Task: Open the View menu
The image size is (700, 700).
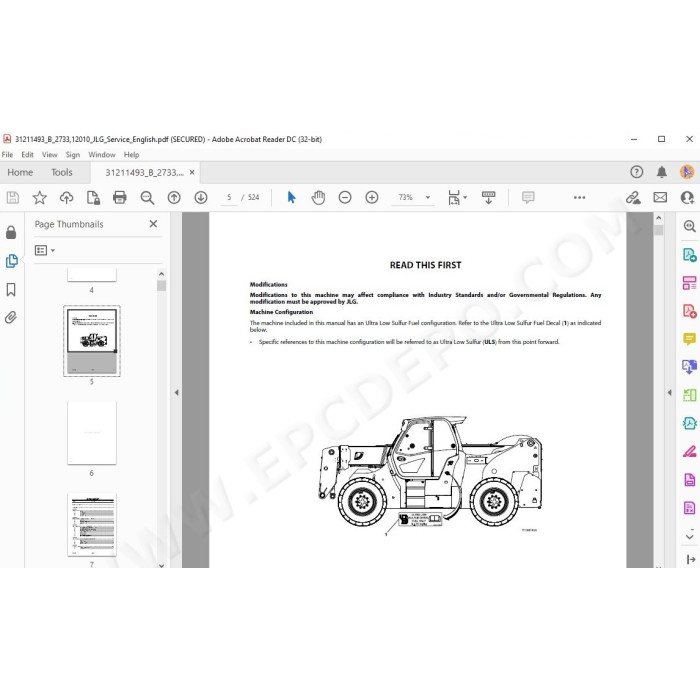Action: [50, 154]
